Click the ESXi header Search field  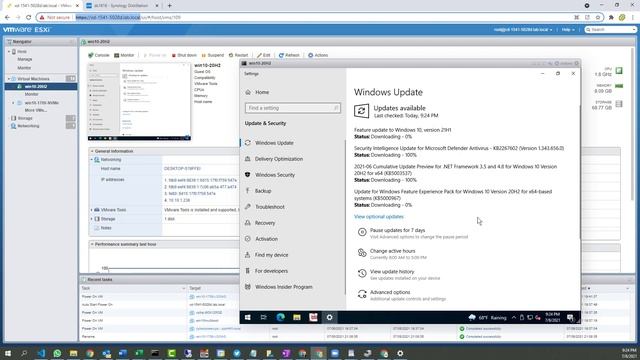tap(611, 30)
